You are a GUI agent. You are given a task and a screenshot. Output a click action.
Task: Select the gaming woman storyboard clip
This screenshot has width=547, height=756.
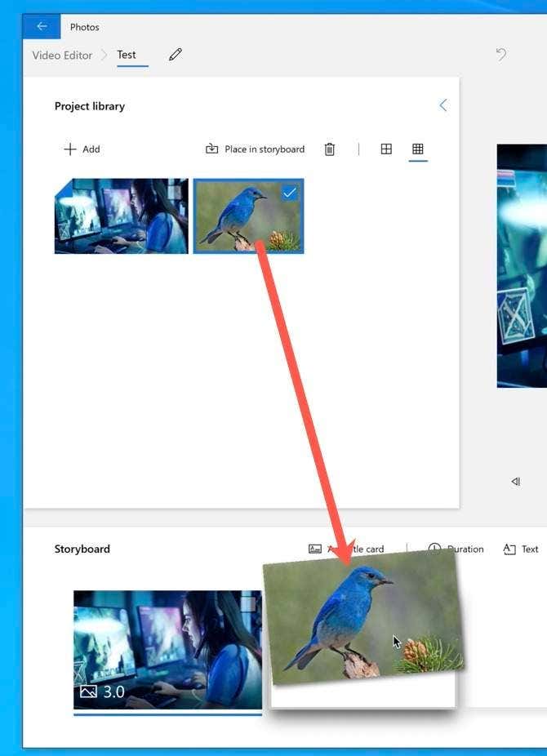point(167,649)
